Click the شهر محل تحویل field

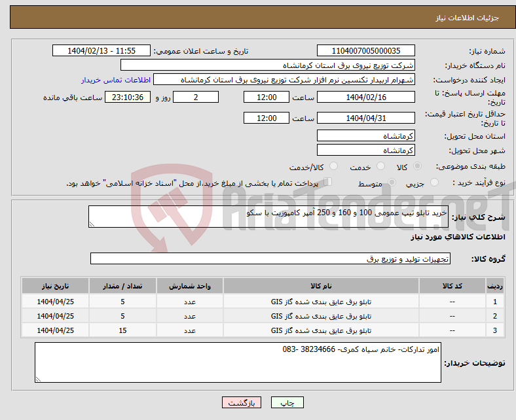tap(365, 150)
